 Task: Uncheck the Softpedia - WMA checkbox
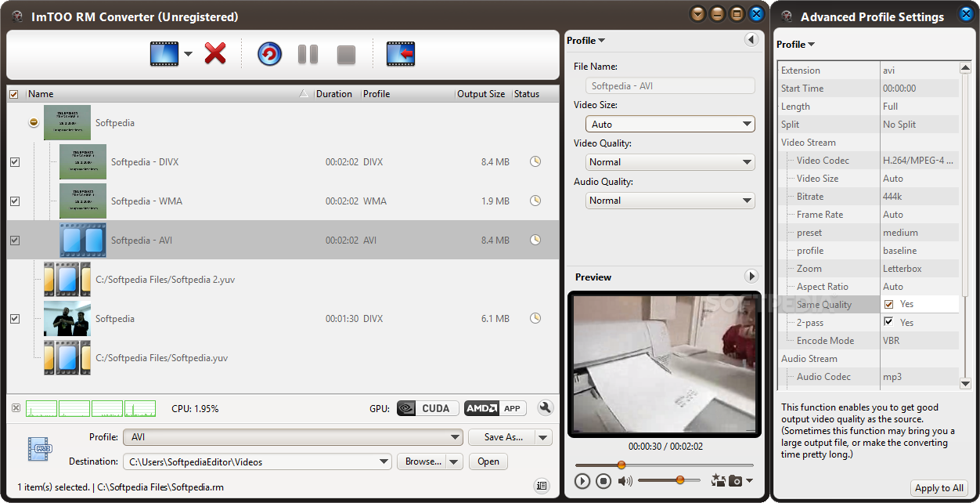15,201
